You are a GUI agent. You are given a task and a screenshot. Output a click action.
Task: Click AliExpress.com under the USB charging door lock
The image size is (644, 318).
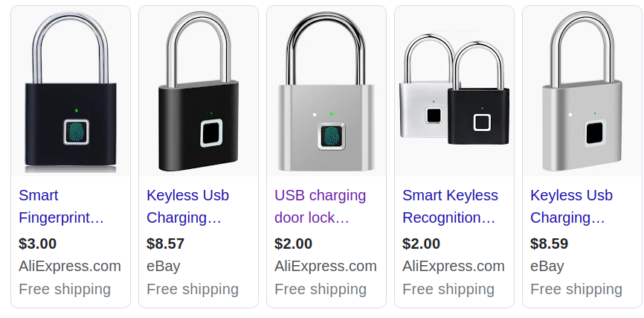[326, 266]
